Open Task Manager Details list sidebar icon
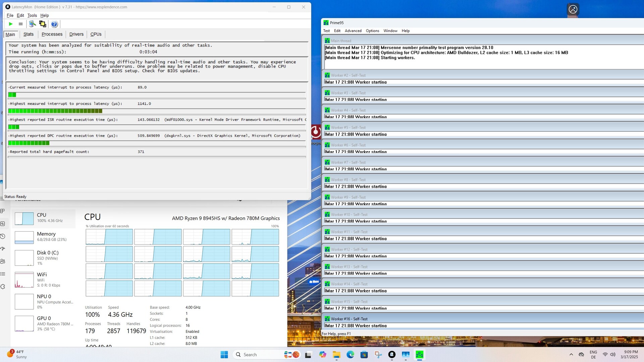Viewport: 644px width, 362px height. click(3, 274)
